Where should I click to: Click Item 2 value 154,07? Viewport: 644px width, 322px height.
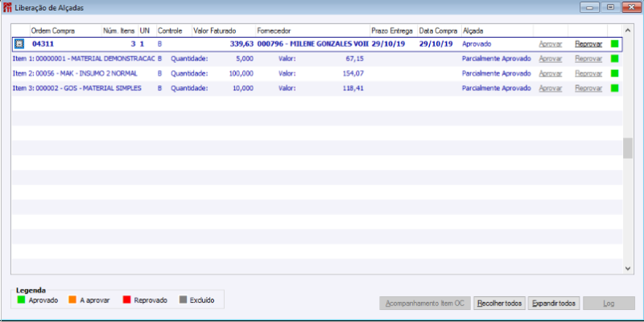353,73
